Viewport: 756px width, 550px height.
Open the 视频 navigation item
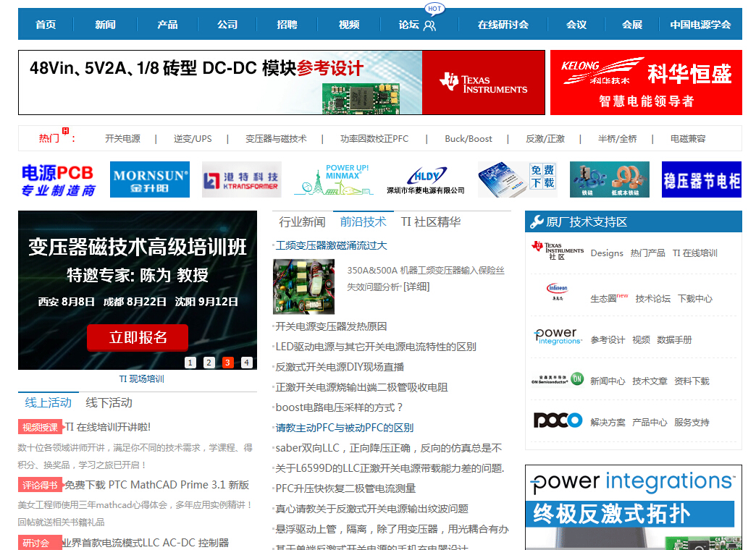click(348, 25)
